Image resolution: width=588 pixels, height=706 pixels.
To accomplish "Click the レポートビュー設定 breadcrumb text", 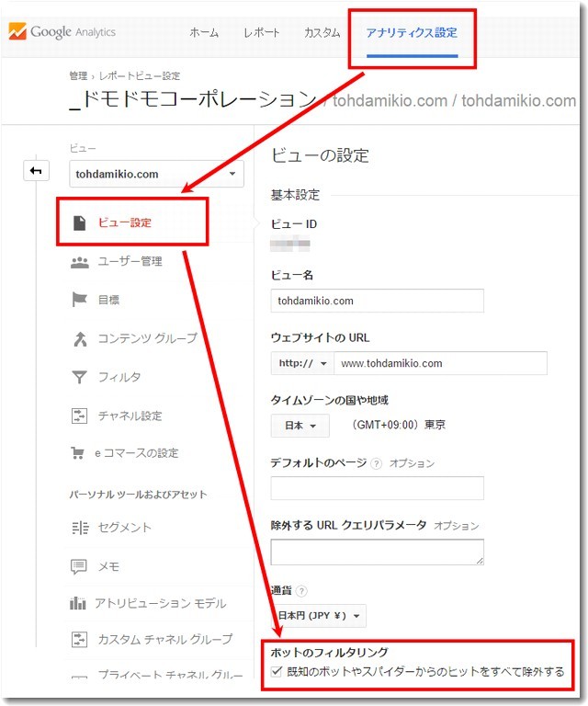I will [140, 75].
